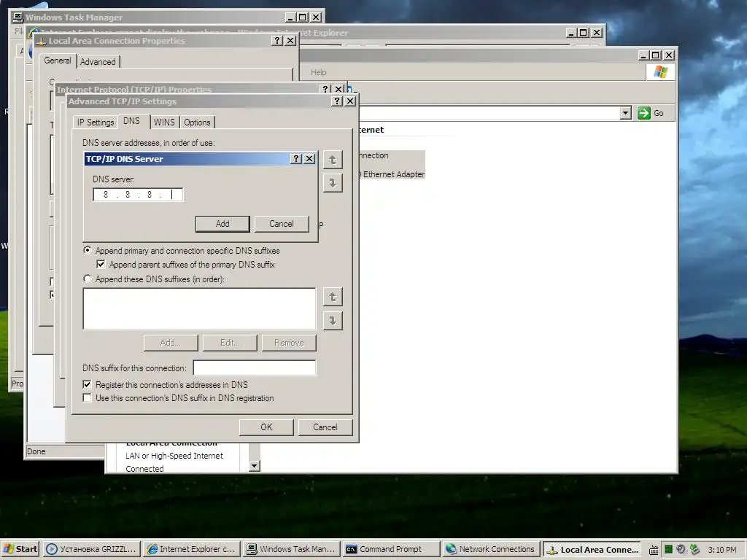Toggle Register this connection's addresses in DNS
The width and height of the screenshot is (747, 560).
coord(87,384)
